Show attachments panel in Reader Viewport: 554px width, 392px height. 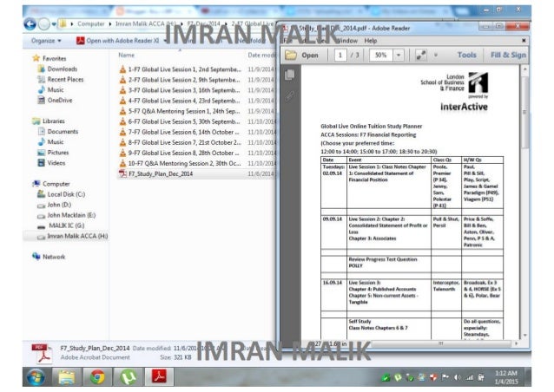290,95
